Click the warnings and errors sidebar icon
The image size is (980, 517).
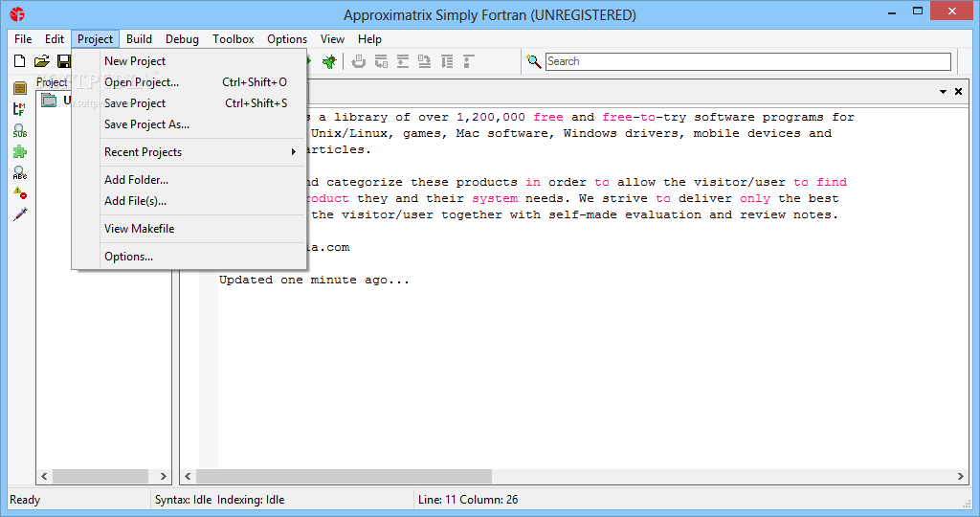[20, 193]
